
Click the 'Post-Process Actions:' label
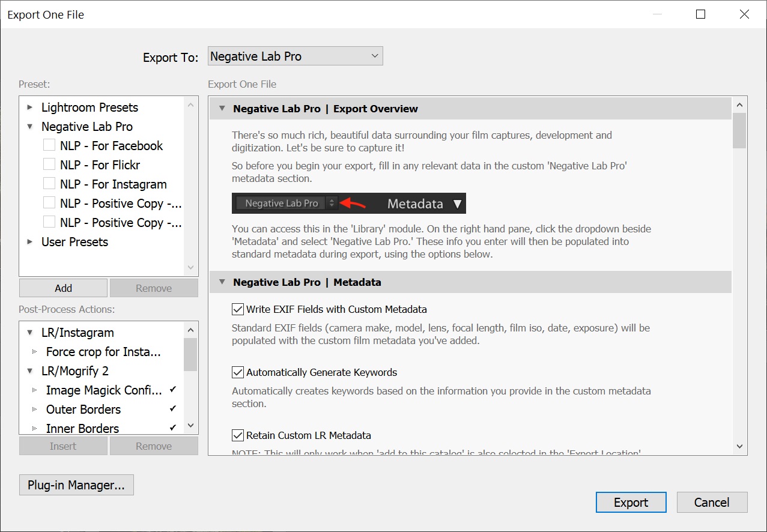(67, 310)
